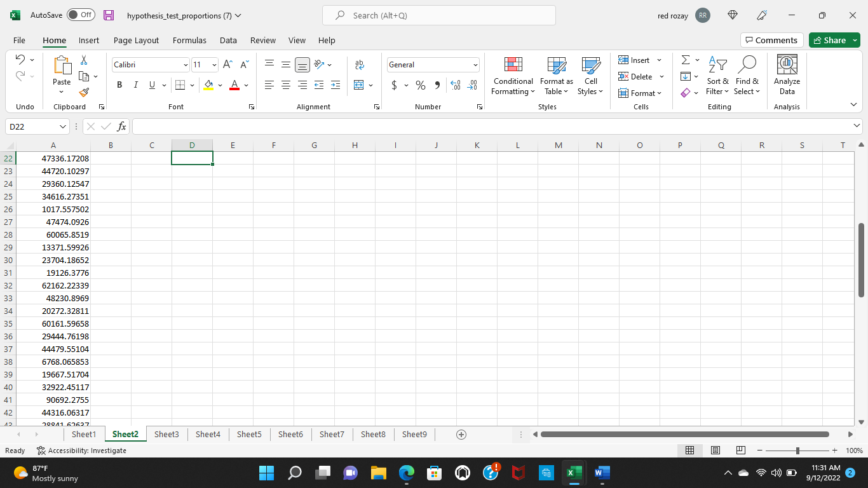Click the Format Painter brush icon

(x=84, y=93)
